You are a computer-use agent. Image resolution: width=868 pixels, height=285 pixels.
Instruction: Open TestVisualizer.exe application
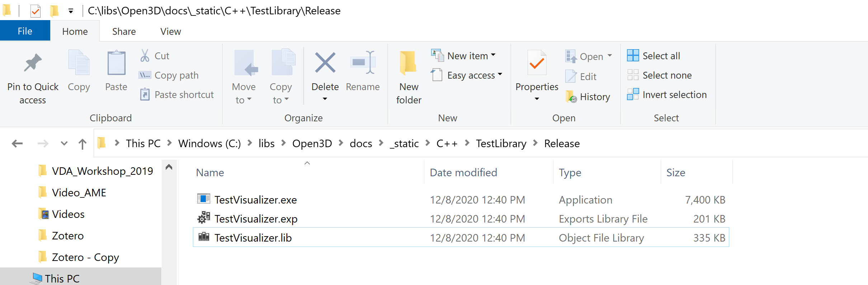pyautogui.click(x=255, y=200)
